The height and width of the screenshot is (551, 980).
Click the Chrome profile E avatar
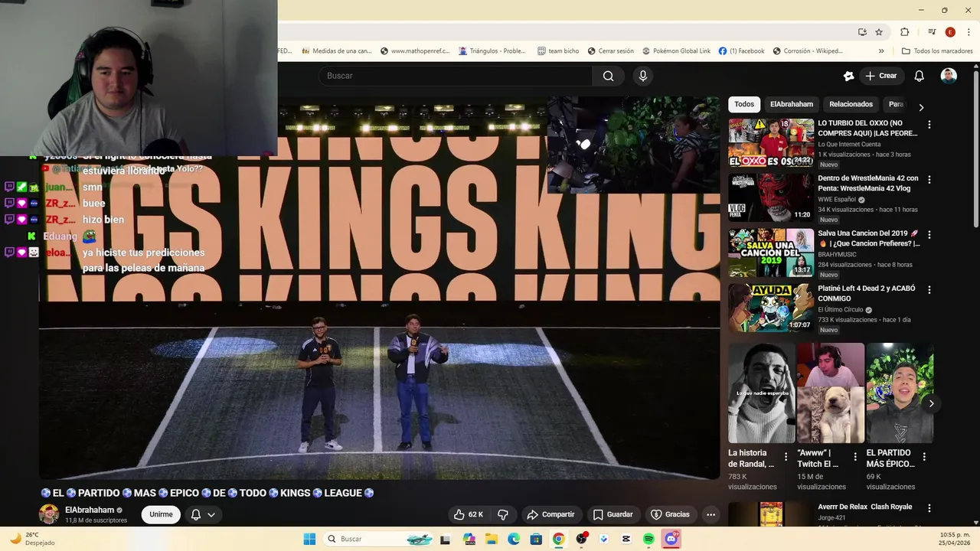coord(950,32)
